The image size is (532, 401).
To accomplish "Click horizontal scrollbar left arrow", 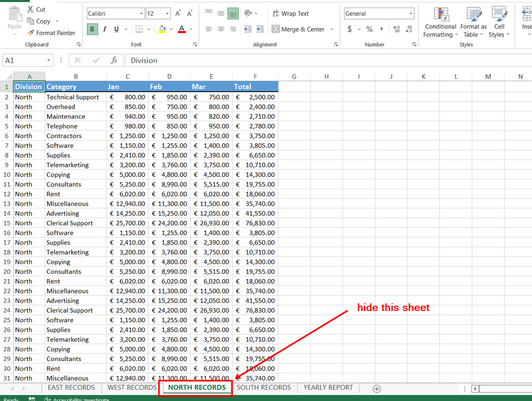I will (x=475, y=389).
